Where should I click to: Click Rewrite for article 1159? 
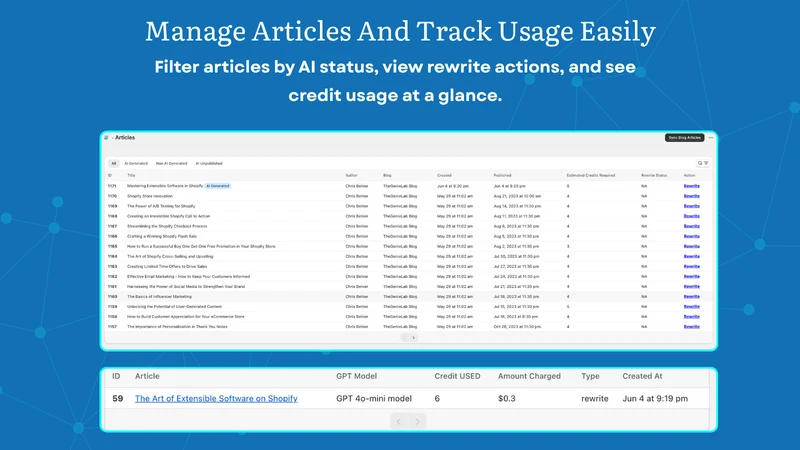pyautogui.click(x=691, y=307)
